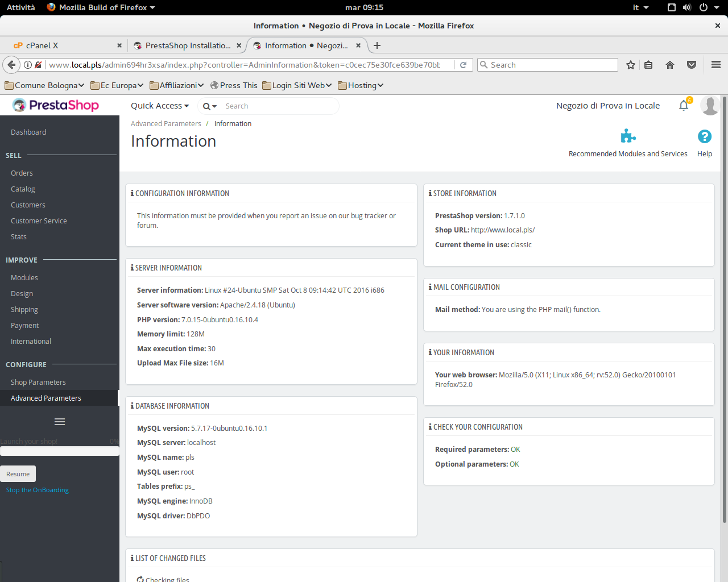
Task: Reload the current page
Action: (463, 65)
